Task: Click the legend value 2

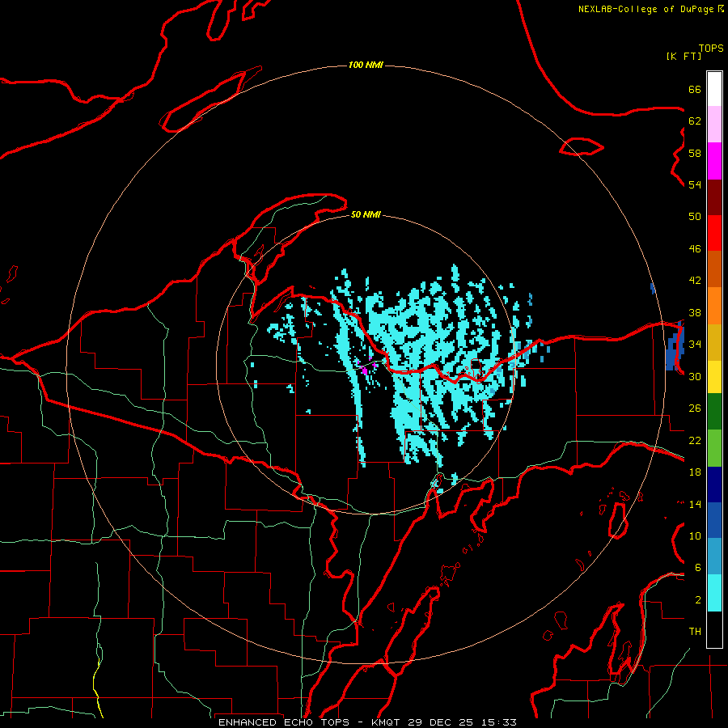Action: point(698,600)
